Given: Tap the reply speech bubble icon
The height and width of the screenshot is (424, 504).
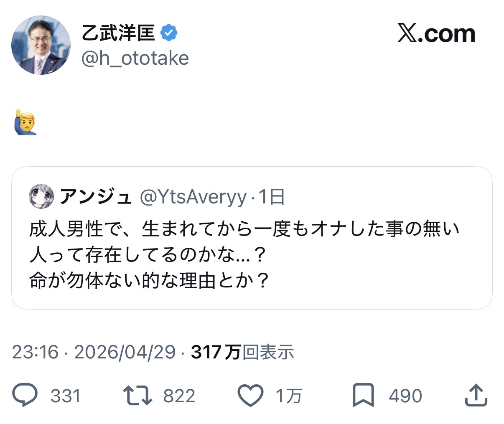Looking at the screenshot, I should pyautogui.click(x=25, y=396).
